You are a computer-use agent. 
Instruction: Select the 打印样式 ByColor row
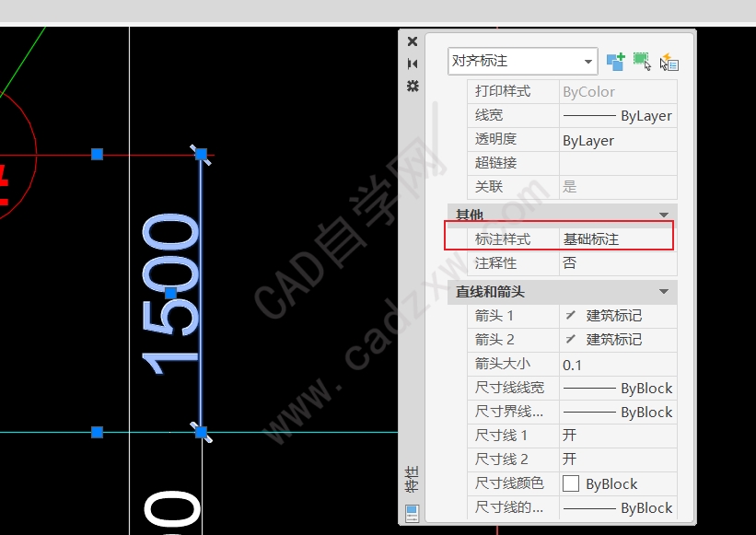tap(572, 91)
